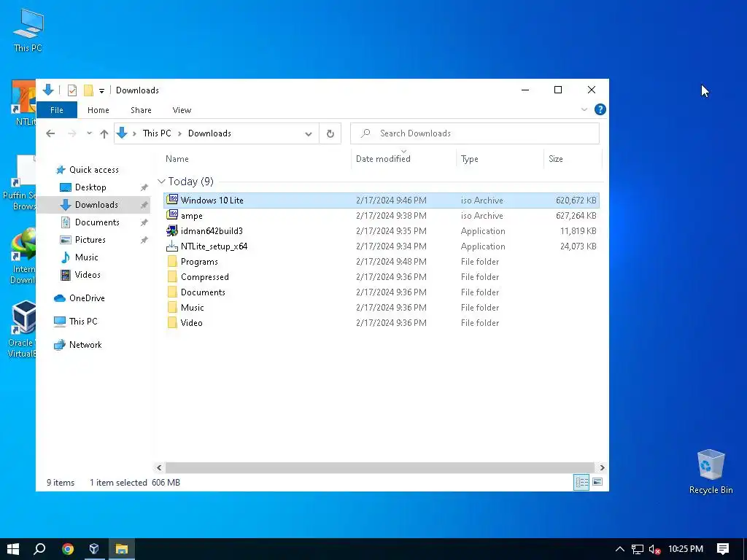Sort by the Size column header

tap(555, 159)
